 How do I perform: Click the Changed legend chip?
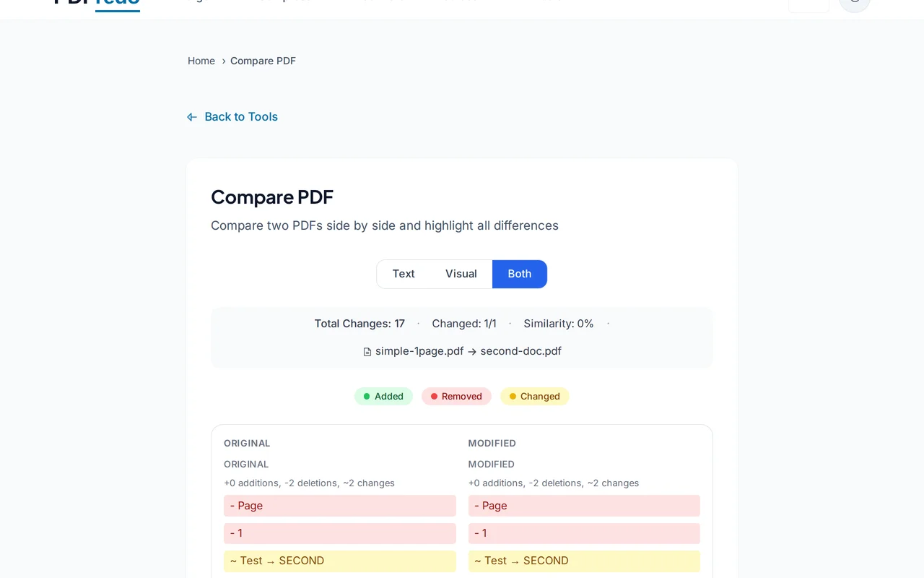pos(534,396)
